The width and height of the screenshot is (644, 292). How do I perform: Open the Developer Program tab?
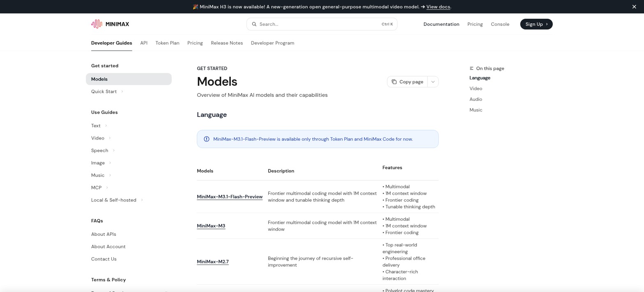(x=272, y=43)
